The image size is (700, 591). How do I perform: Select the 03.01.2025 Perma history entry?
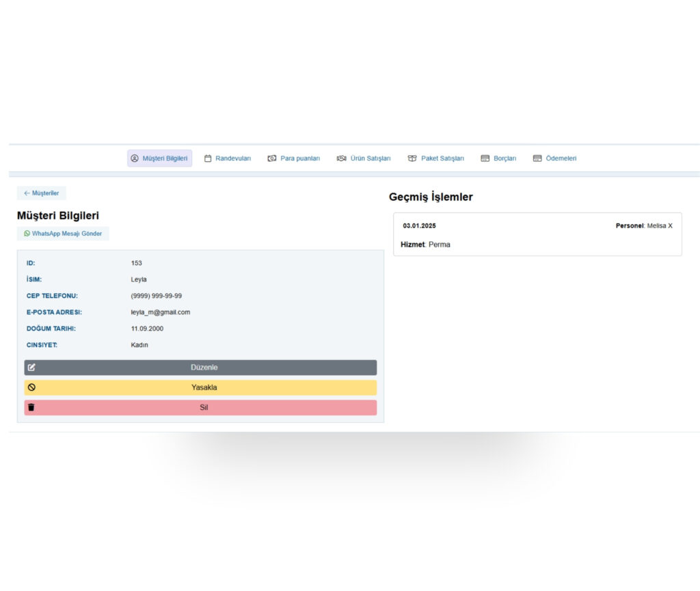click(x=537, y=234)
